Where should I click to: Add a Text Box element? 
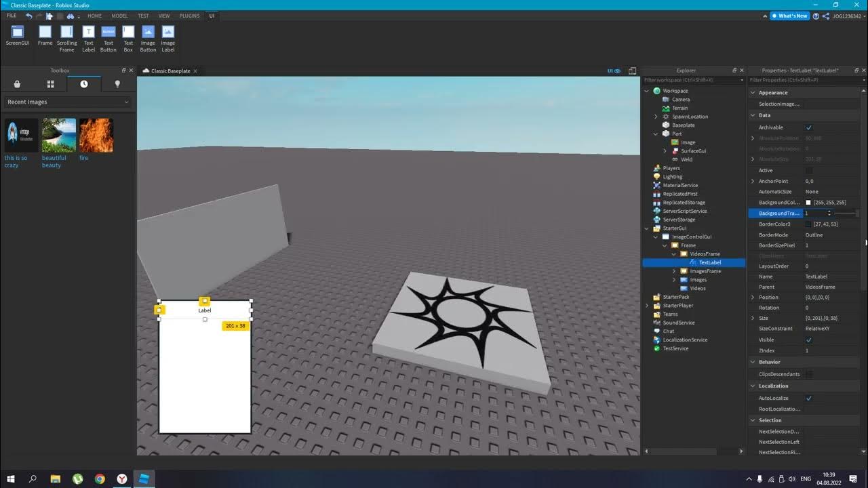pos(128,39)
